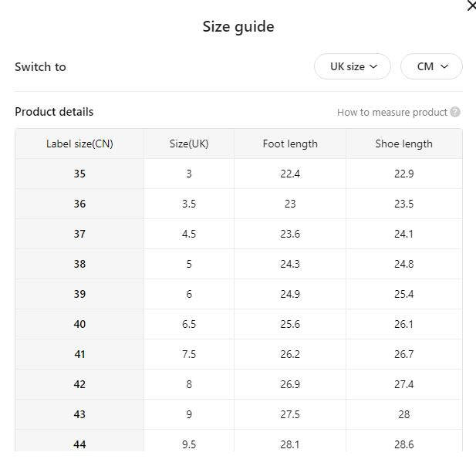
Task: Click the question mark help icon
Action: coord(455,112)
